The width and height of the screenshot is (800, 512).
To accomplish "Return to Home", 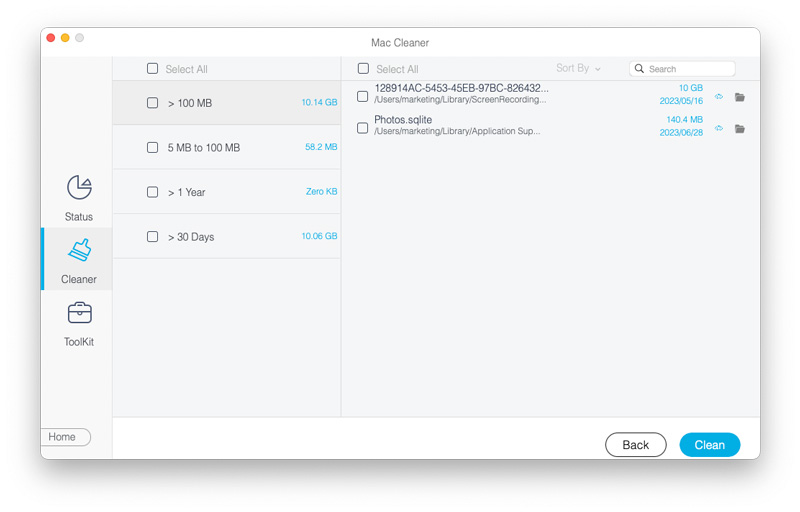I will tap(65, 437).
